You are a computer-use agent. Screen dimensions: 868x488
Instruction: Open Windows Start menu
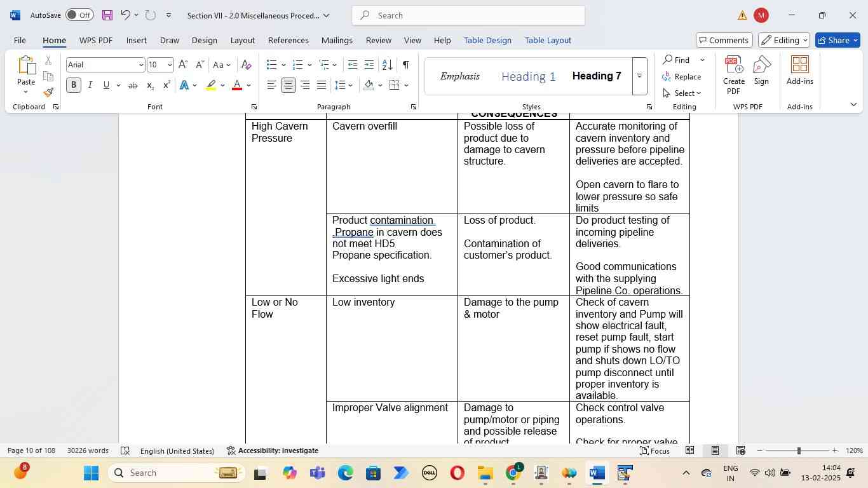(91, 473)
